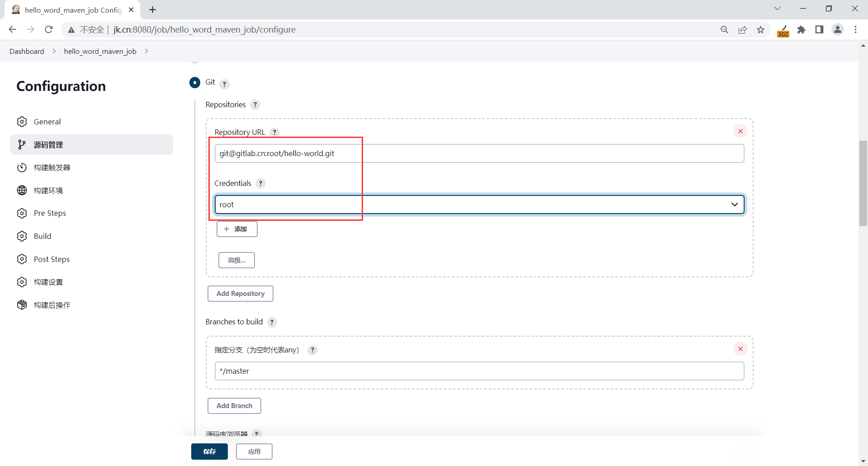
Task: Go to 构建设置 section
Action: point(91,282)
